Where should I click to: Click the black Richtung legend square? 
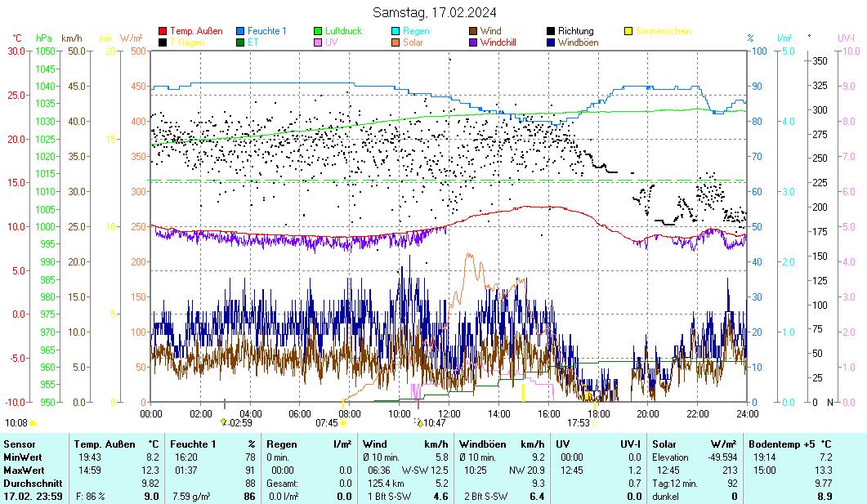[551, 31]
